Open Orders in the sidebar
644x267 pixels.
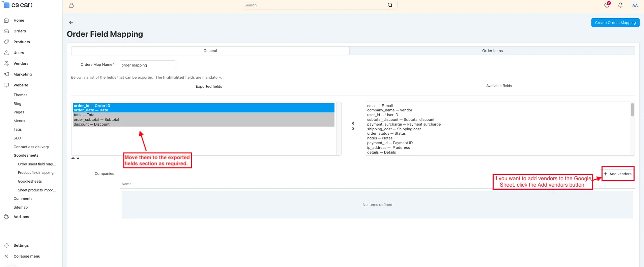20,31
